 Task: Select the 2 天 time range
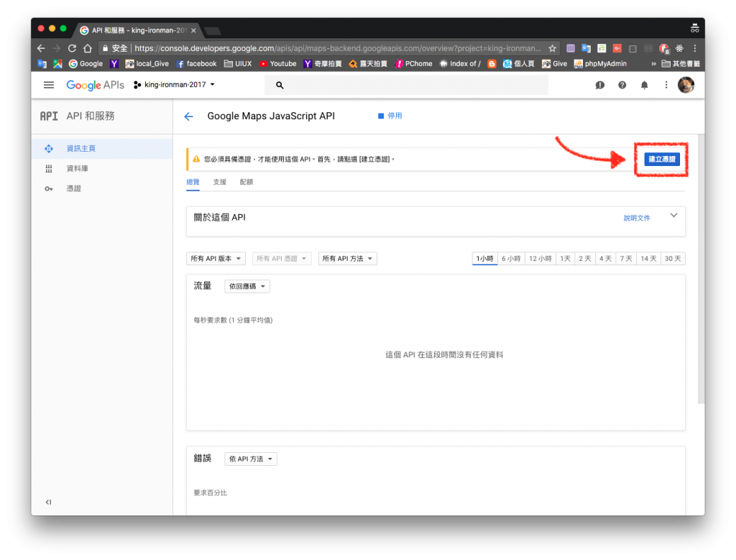585,259
